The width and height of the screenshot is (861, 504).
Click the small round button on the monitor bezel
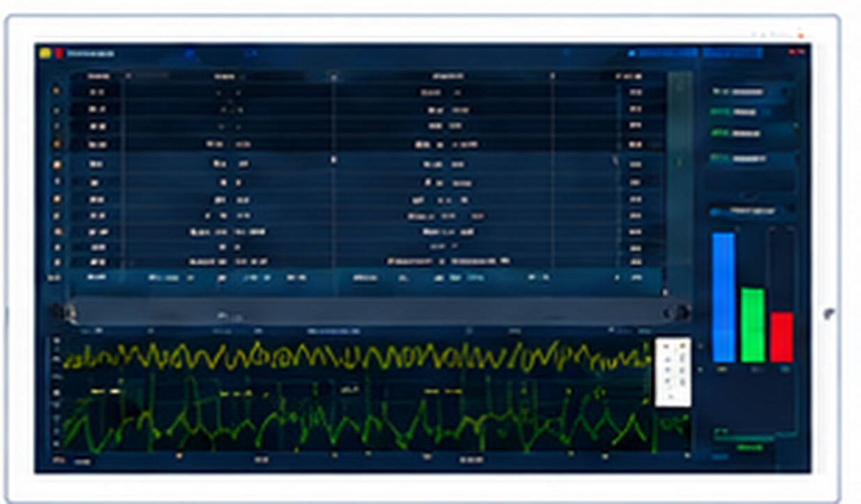(x=828, y=314)
